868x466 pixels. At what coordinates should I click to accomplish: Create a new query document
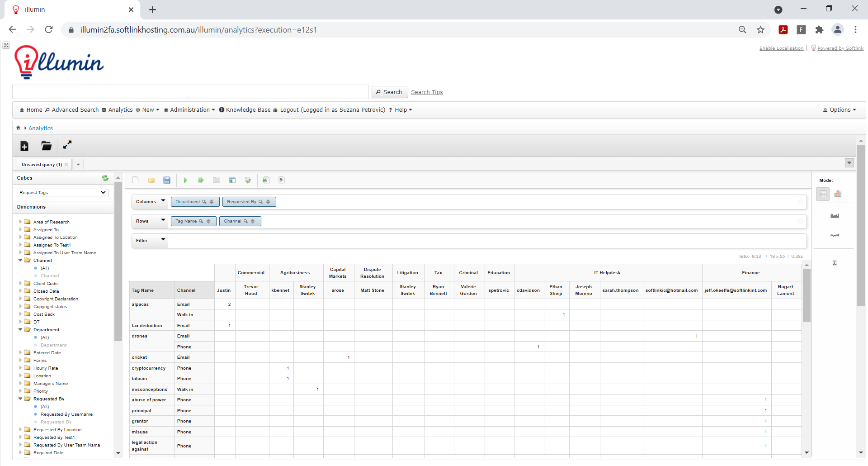135,180
